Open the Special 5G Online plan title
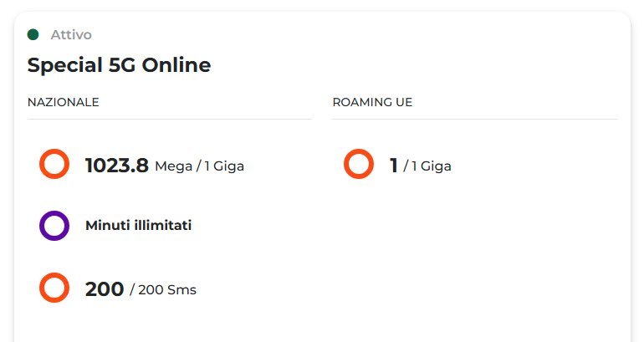Screen dimensions: 644x342 [119, 65]
